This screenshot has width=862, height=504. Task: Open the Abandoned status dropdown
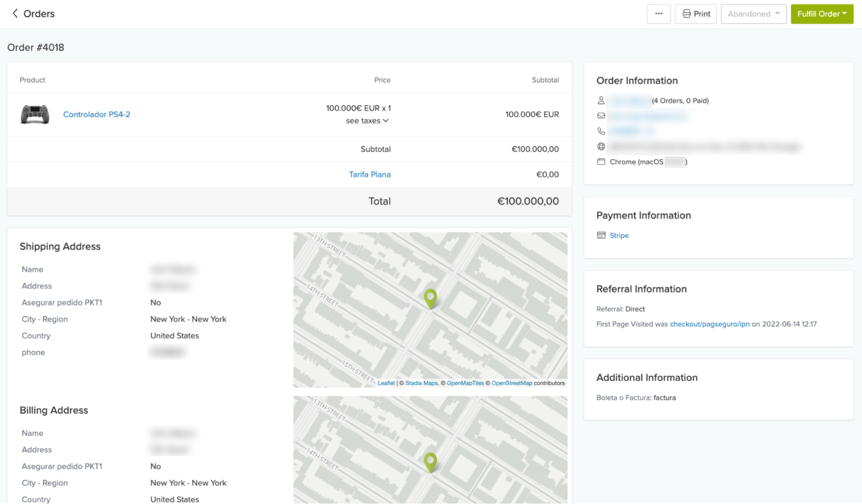753,14
